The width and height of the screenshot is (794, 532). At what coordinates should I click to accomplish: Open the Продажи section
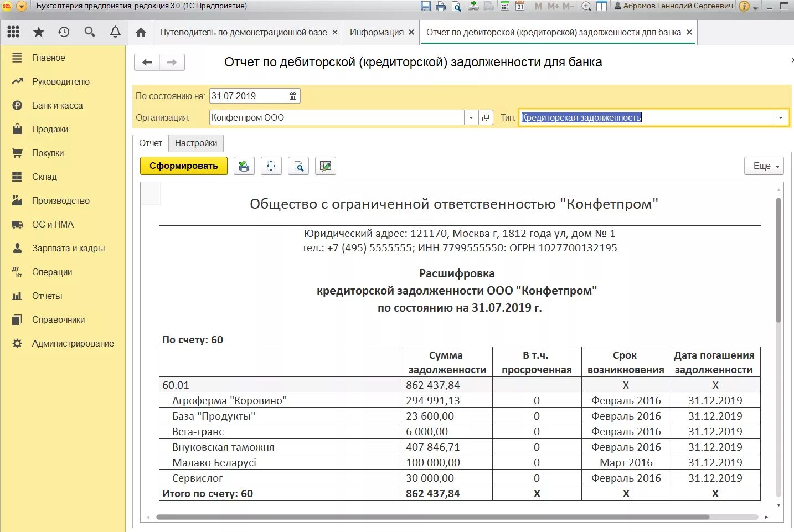coord(50,129)
